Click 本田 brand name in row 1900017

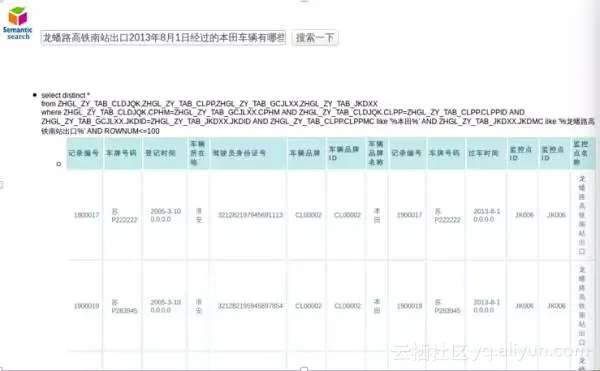click(377, 215)
